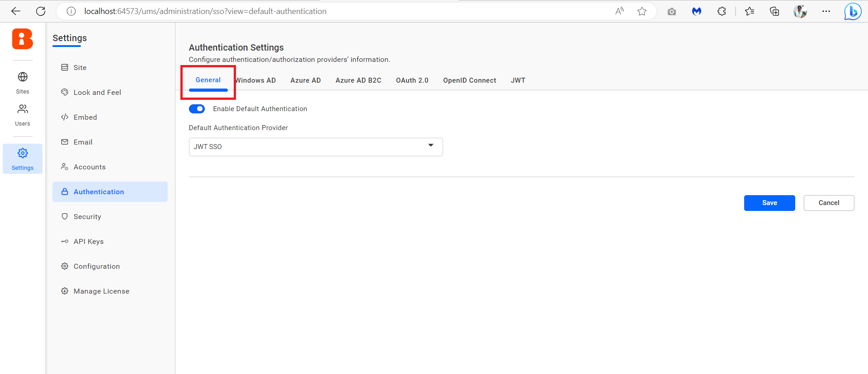Click the Enable Default Authentication label
This screenshot has height=374, width=868.
pos(260,109)
